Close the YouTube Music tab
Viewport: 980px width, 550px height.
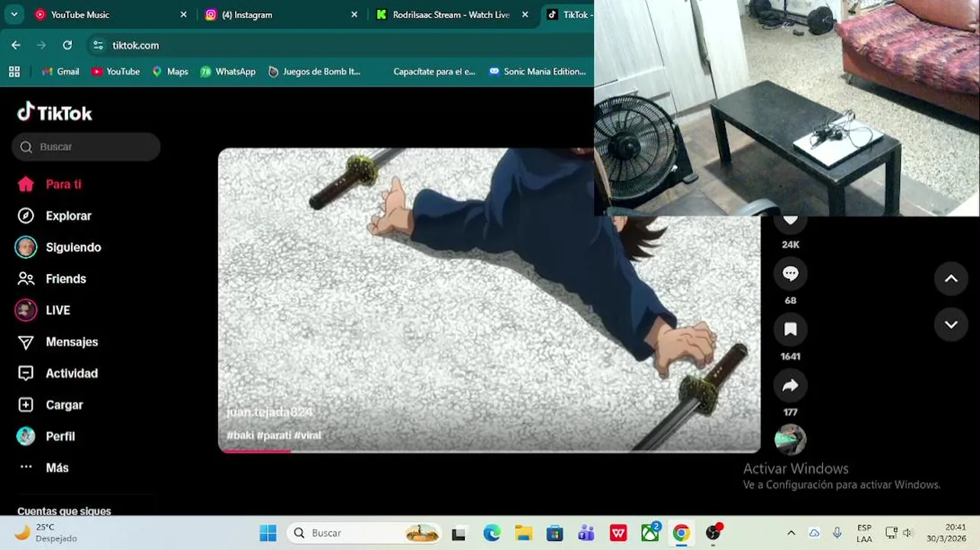click(x=183, y=15)
